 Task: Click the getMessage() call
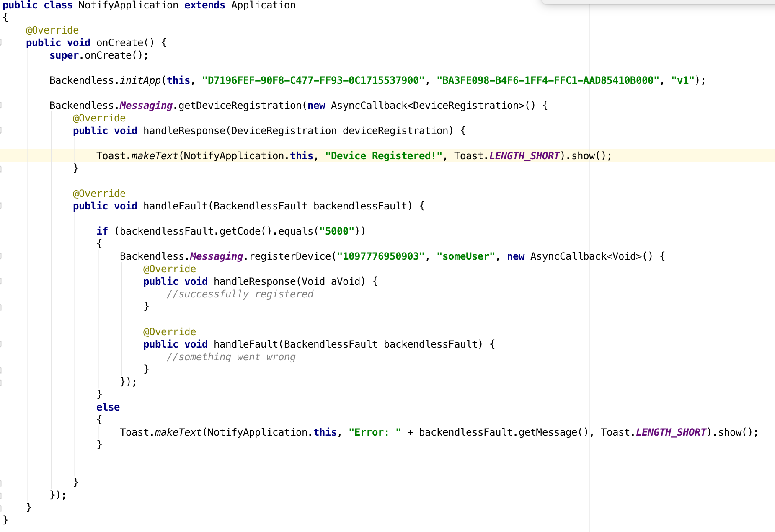pyautogui.click(x=554, y=432)
